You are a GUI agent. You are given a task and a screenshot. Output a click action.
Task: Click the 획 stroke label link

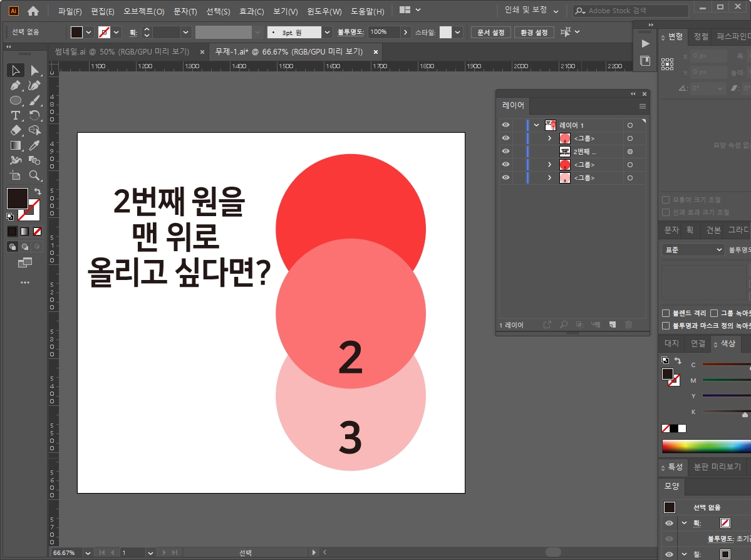pos(133,33)
